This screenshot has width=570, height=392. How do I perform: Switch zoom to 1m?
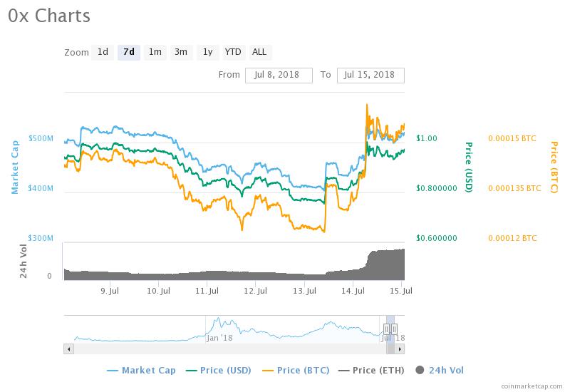click(x=155, y=52)
